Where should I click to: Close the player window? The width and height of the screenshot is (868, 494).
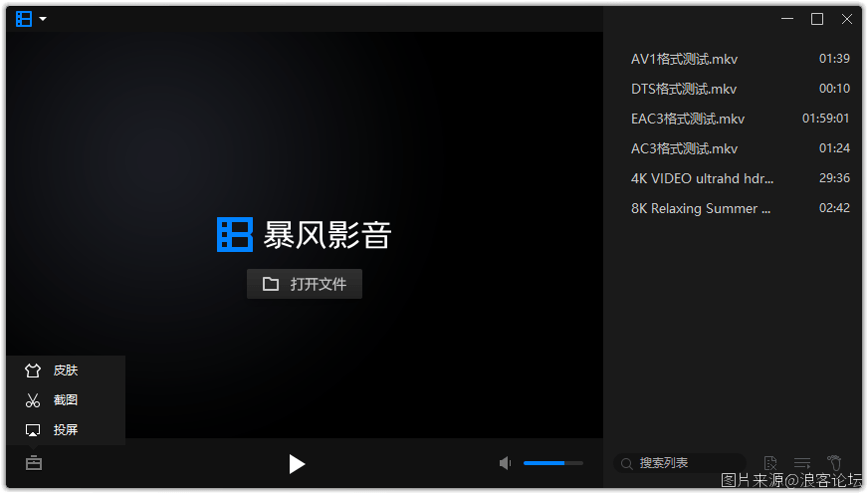pyautogui.click(x=847, y=19)
